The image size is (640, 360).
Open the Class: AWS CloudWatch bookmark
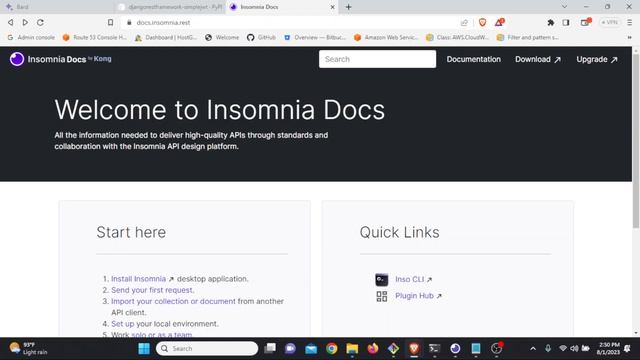tap(458, 37)
